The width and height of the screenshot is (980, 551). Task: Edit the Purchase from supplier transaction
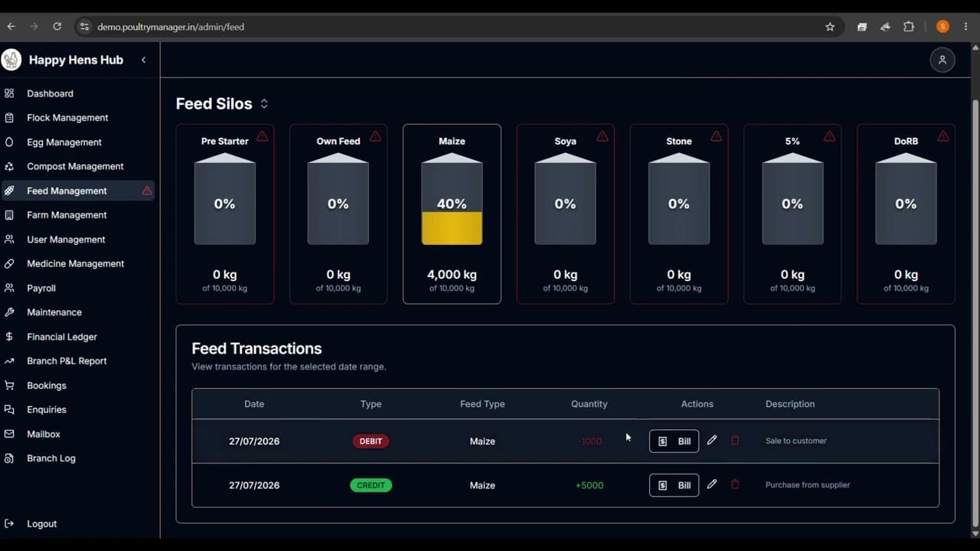[712, 484]
